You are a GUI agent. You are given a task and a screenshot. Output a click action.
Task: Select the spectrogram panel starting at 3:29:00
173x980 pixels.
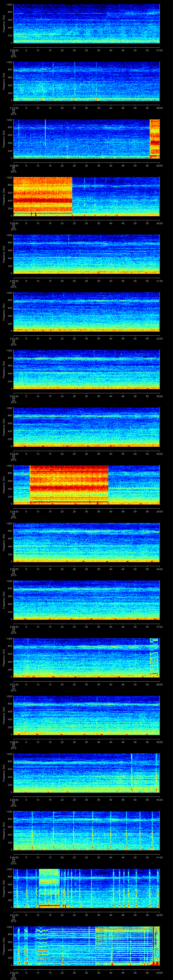pyautogui.click(x=86, y=197)
